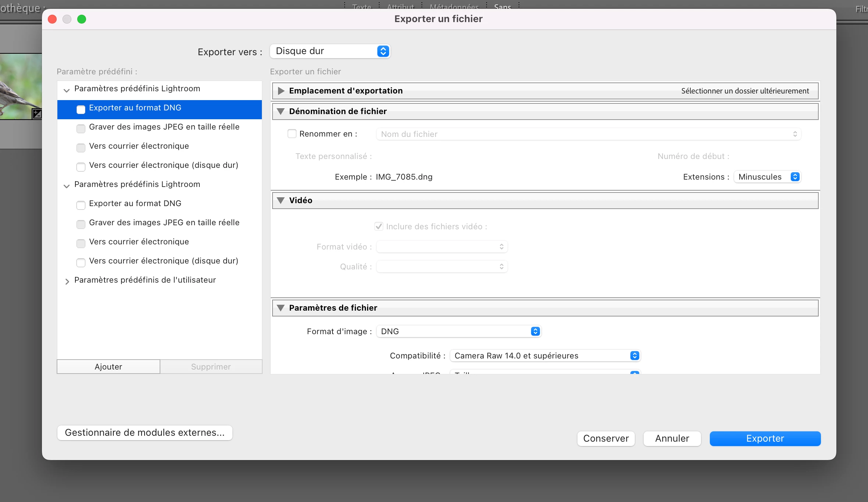Collapse the Dénomination de fichier section triangle
The height and width of the screenshot is (502, 868).
pyautogui.click(x=281, y=112)
